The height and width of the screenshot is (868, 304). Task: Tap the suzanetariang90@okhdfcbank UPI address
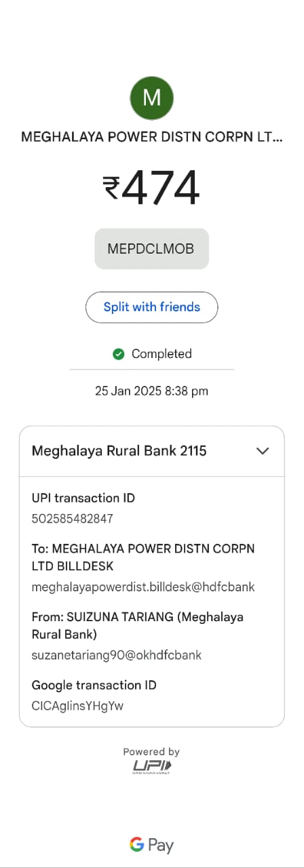pos(117,655)
